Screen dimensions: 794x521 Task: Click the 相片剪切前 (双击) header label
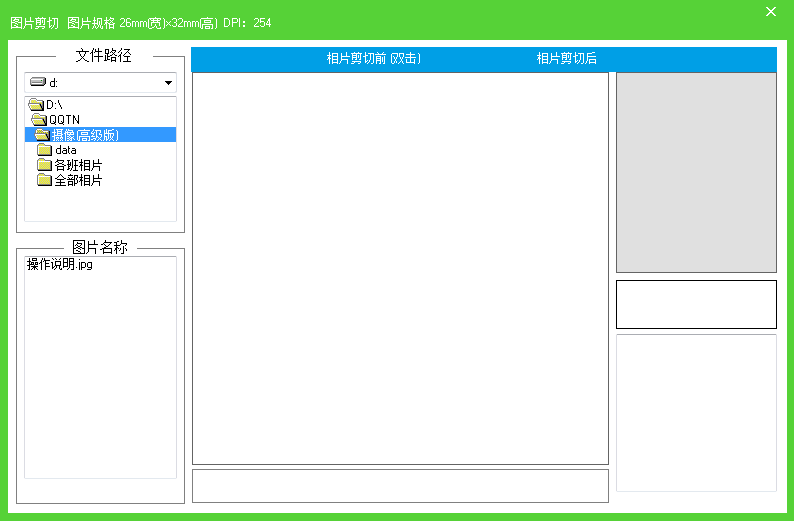tap(373, 59)
